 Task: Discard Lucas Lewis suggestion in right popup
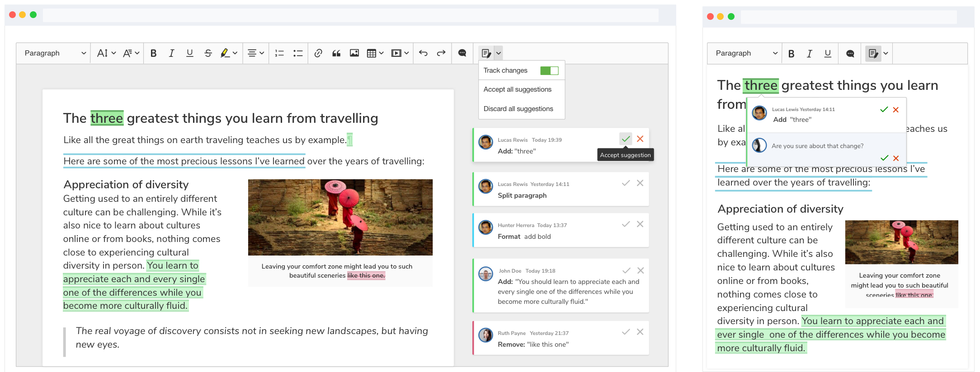pyautogui.click(x=896, y=110)
